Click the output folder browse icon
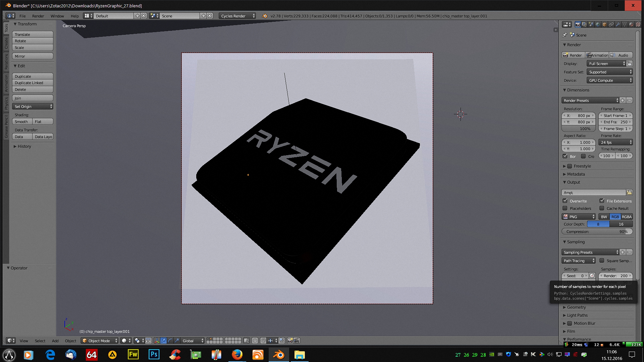The height and width of the screenshot is (362, 644). pyautogui.click(x=629, y=192)
